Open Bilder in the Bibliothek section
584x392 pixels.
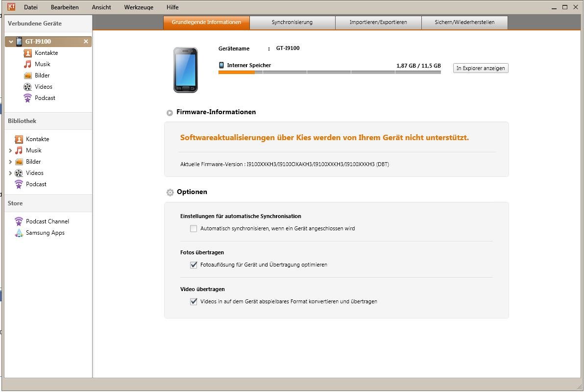[x=33, y=162]
